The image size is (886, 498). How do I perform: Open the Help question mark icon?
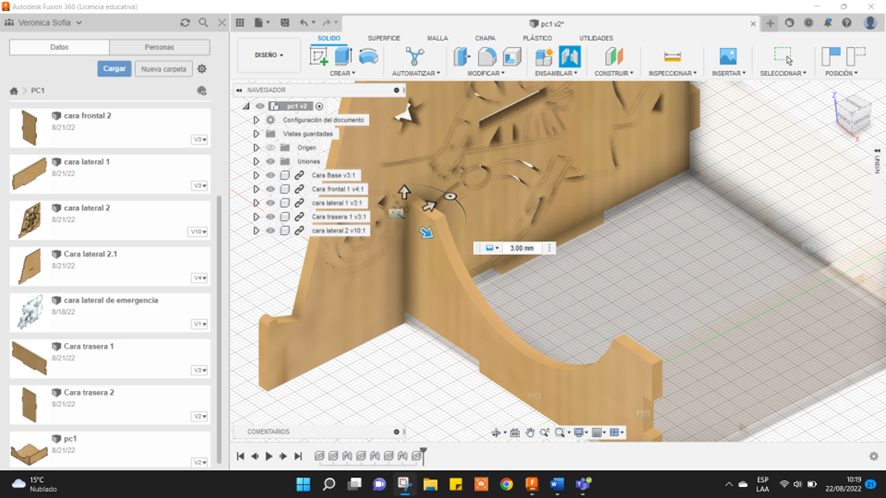pyautogui.click(x=846, y=23)
